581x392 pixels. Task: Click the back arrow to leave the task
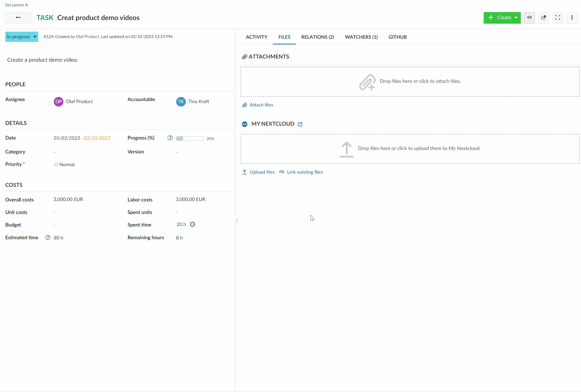point(18,18)
